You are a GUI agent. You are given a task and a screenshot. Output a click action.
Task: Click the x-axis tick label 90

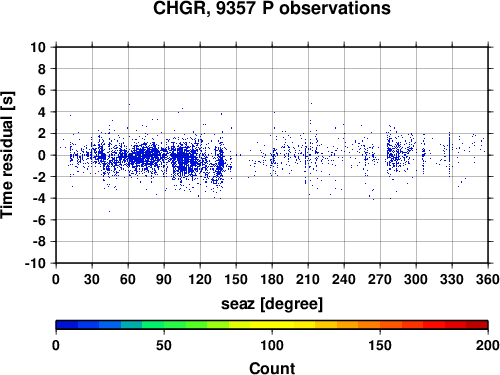point(164,279)
